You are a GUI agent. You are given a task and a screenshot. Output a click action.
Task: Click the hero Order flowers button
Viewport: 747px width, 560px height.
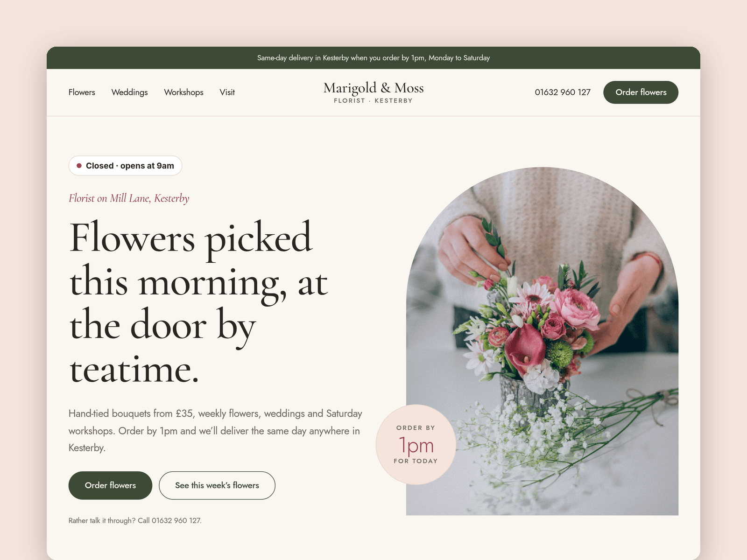point(110,485)
